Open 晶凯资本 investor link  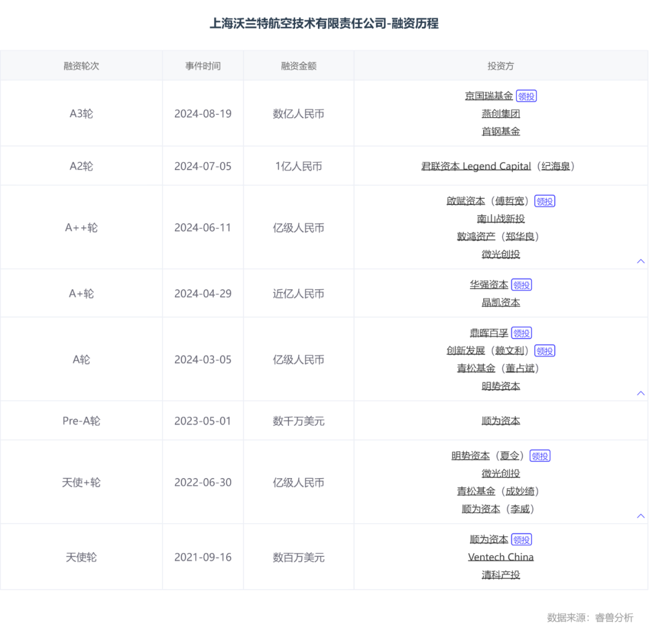501,302
